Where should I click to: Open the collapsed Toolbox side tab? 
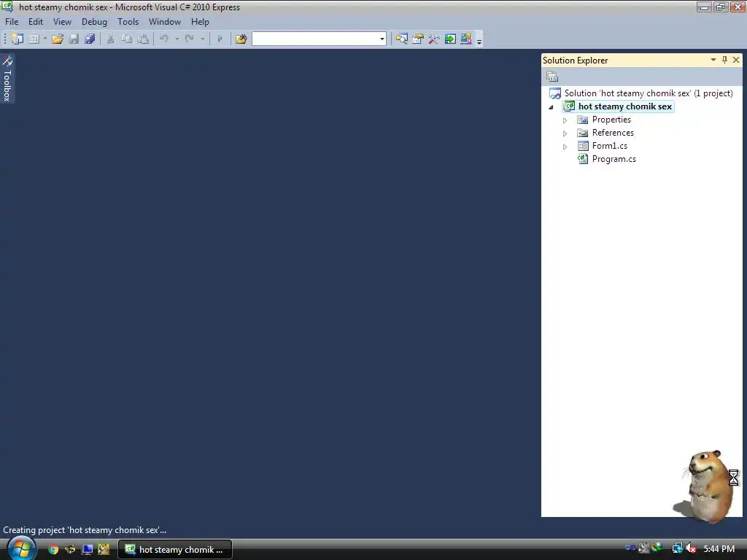7,79
